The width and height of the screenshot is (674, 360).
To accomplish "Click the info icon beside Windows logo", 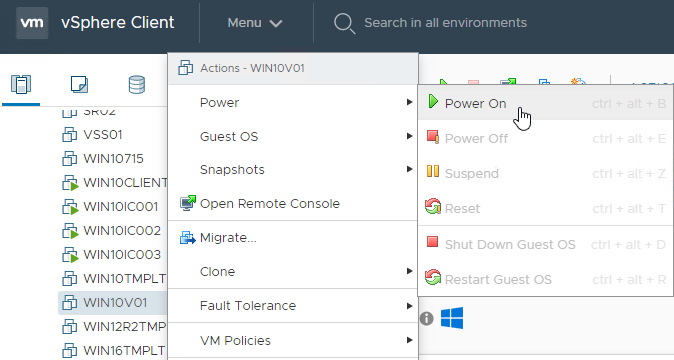I will 426,319.
